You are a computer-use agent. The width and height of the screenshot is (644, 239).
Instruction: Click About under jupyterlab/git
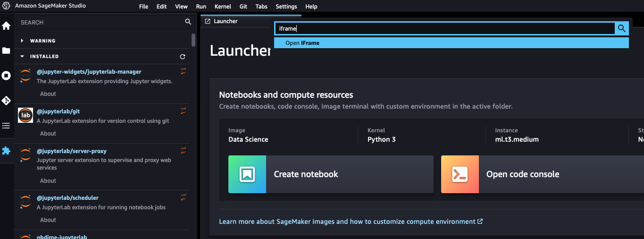[x=48, y=134]
